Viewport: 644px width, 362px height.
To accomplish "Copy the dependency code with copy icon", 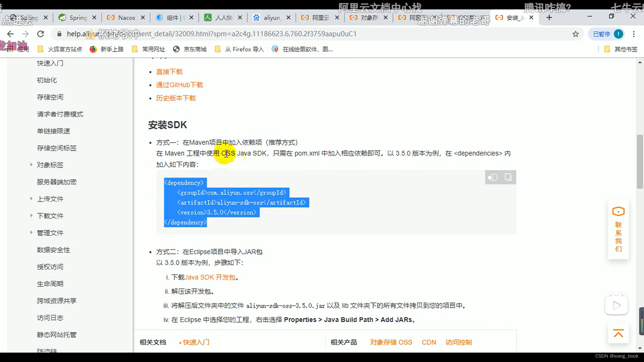I will pyautogui.click(x=508, y=177).
